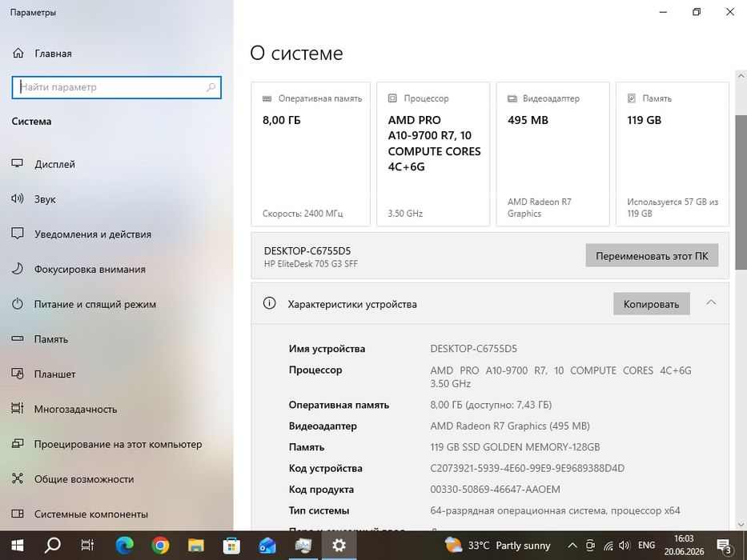Image resolution: width=747 pixels, height=560 pixels.
Task: Open Системные компоненты
Action: tap(91, 514)
